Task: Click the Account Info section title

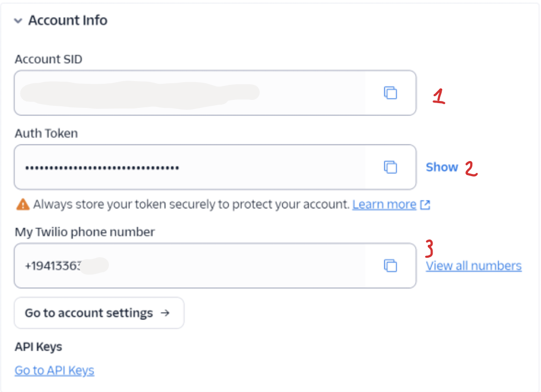Action: pyautogui.click(x=68, y=20)
